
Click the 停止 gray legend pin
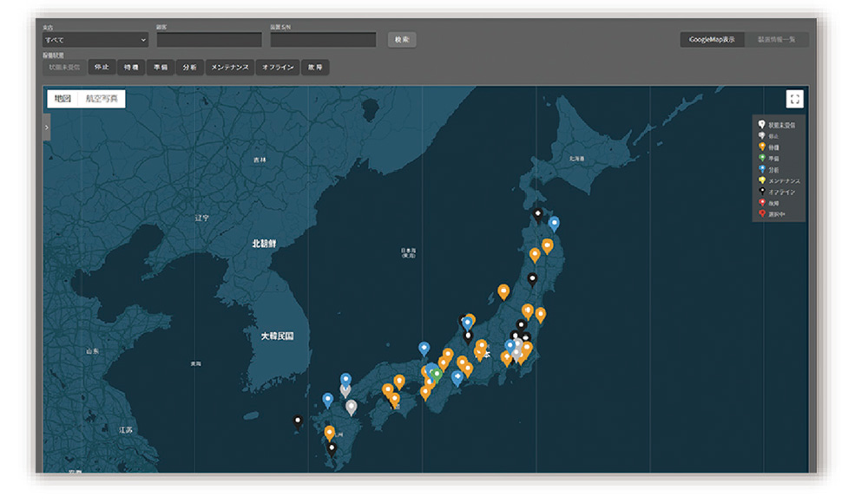(x=762, y=135)
